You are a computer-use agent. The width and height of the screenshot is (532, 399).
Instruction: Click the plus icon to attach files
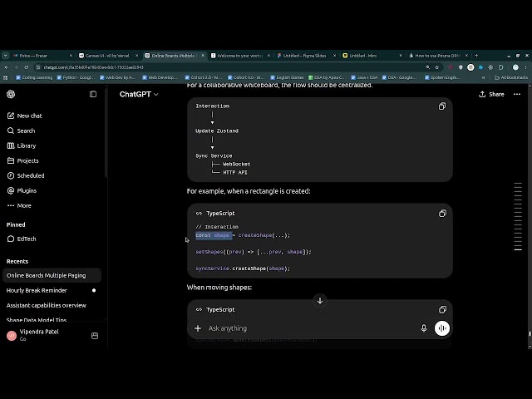[198, 328]
